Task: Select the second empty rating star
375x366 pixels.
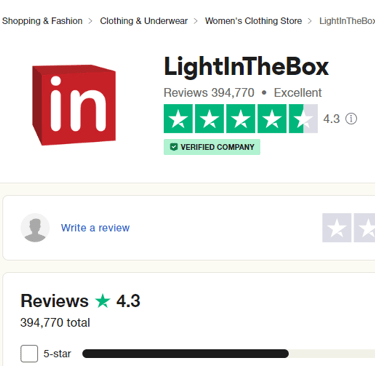Action: pos(364,228)
